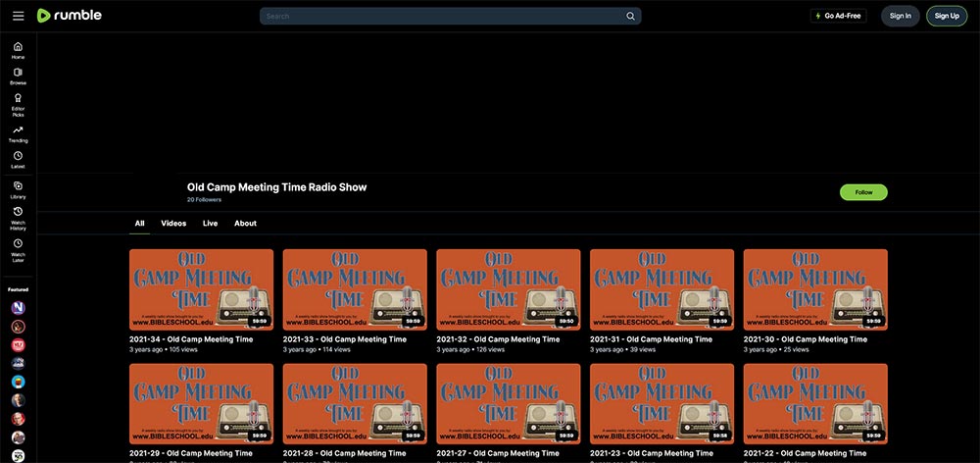Viewport: 980px width, 463px height.
Task: Open Library in the sidebar
Action: (18, 189)
